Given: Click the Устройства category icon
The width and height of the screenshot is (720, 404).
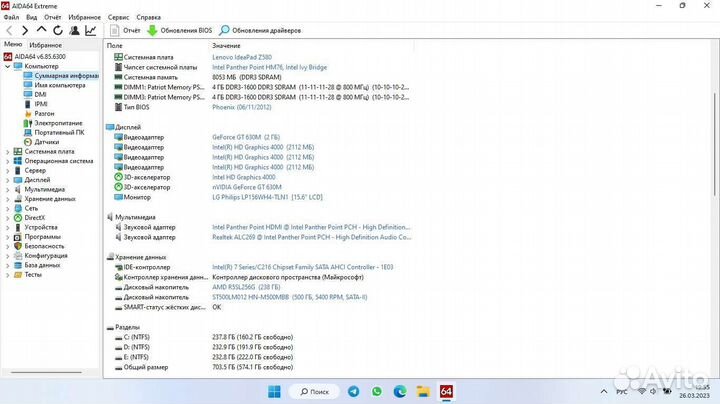Looking at the screenshot, I should pos(17,227).
